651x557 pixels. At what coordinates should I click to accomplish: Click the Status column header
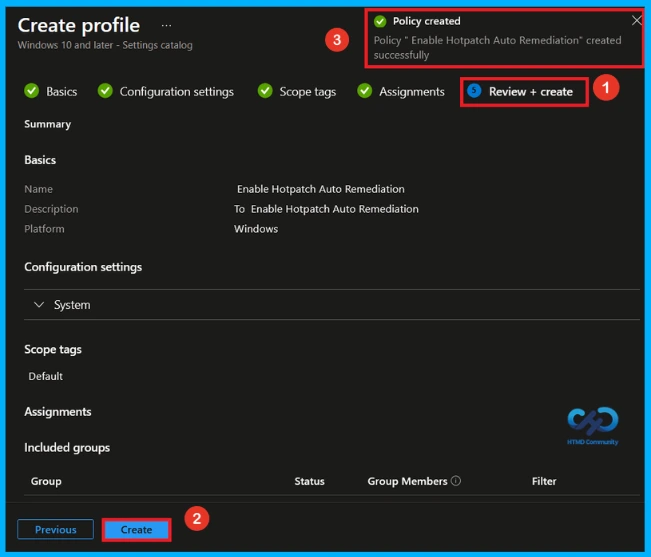point(309,481)
